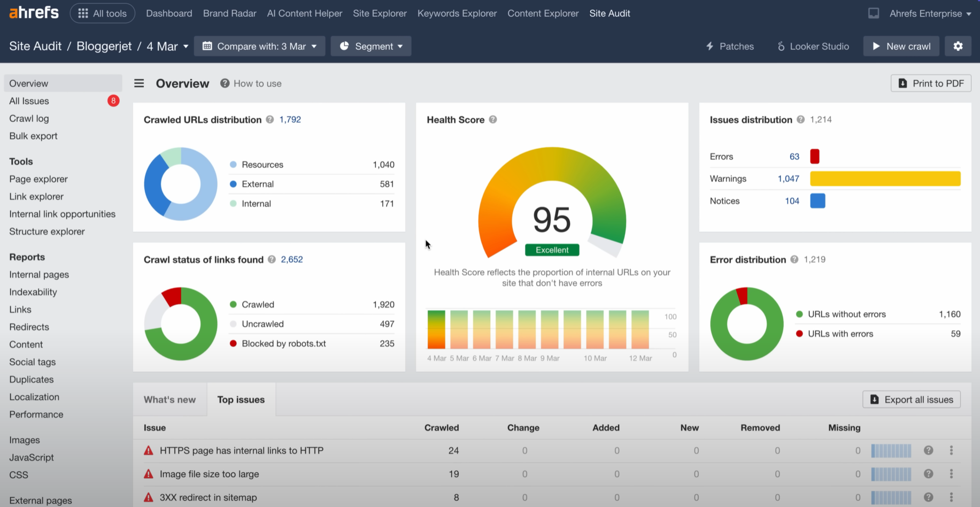Viewport: 980px width, 507px height.
Task: Expand the Ahrefs Enterprise account menu
Action: (930, 13)
